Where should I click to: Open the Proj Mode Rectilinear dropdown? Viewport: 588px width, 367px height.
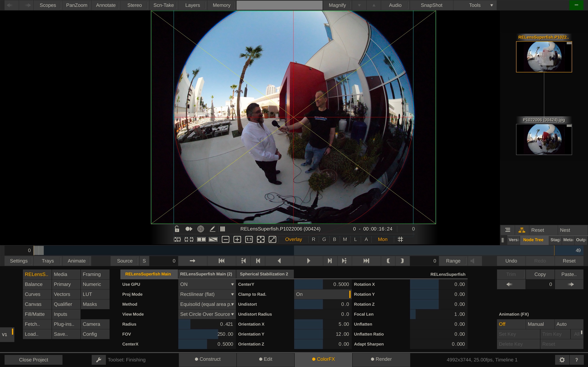206,294
